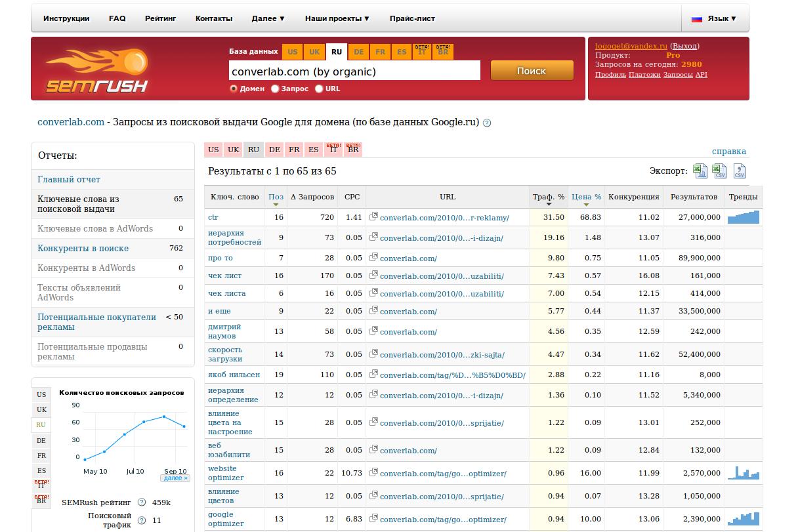Open Запросы link in account panel
Viewport: 798px width, 532px height.
[x=678, y=75]
